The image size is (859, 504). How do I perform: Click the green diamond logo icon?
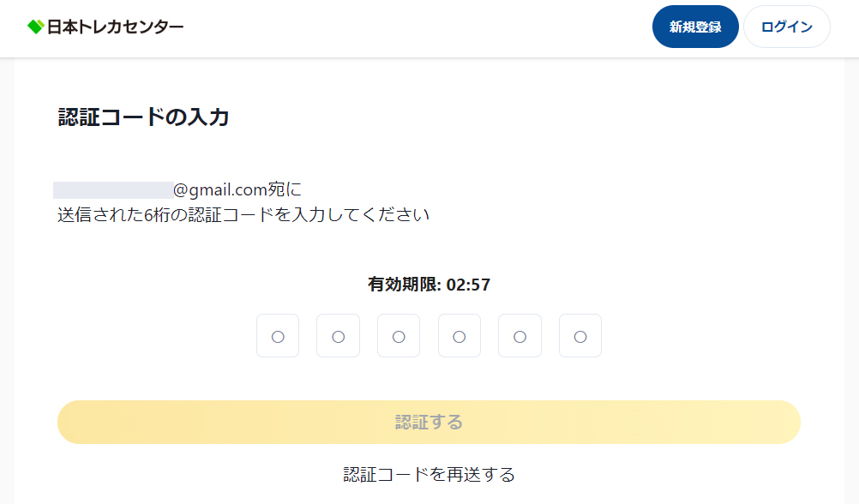pyautogui.click(x=36, y=27)
